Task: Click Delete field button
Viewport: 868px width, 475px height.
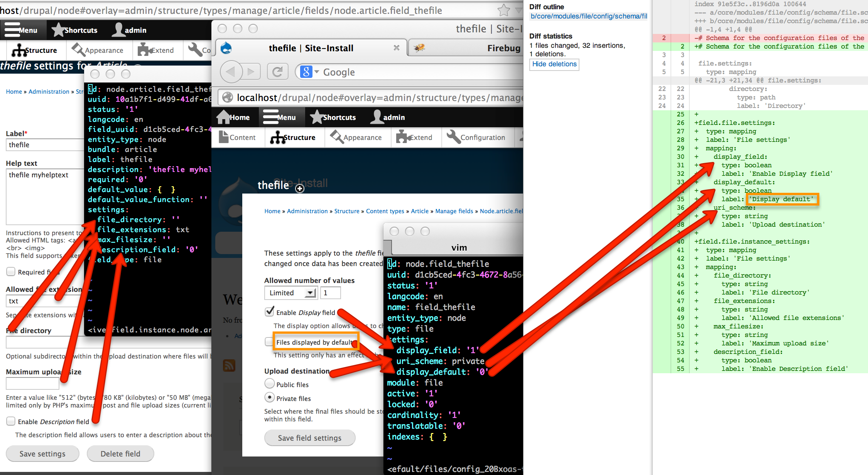Action: pos(120,454)
